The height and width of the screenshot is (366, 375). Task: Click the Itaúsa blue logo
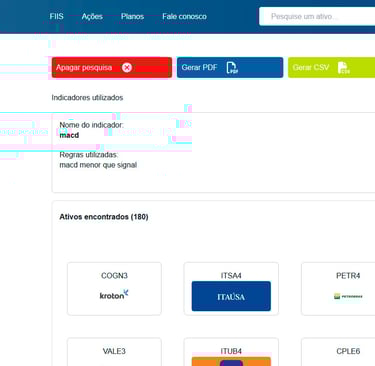[231, 296]
